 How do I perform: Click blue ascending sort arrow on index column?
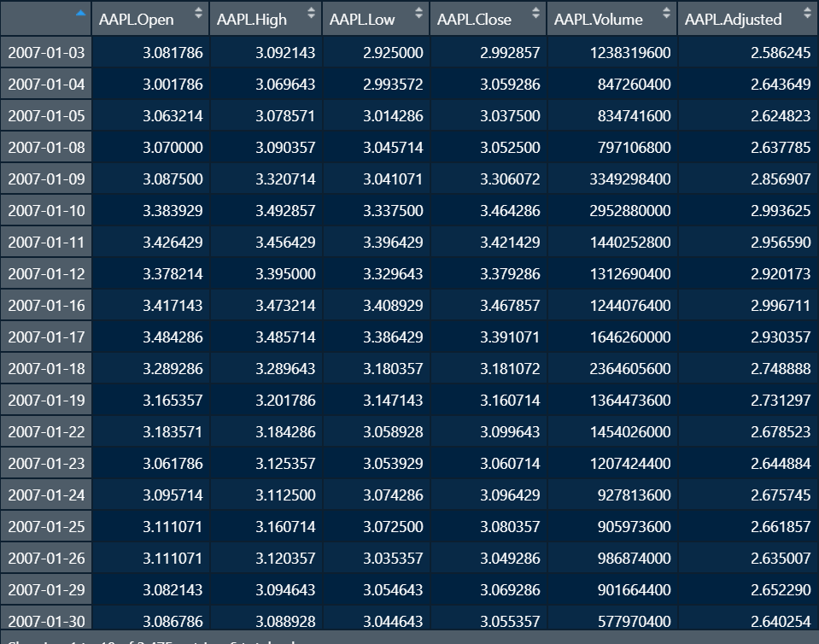(80, 13)
